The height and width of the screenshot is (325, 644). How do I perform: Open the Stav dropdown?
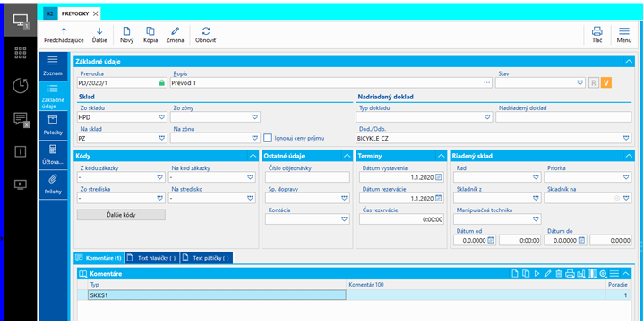click(x=580, y=82)
